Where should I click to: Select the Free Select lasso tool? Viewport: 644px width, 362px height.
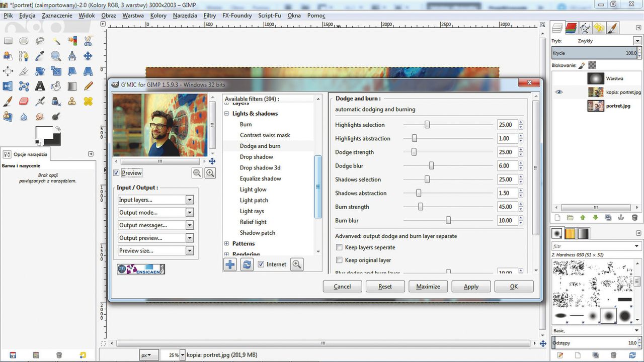click(40, 41)
